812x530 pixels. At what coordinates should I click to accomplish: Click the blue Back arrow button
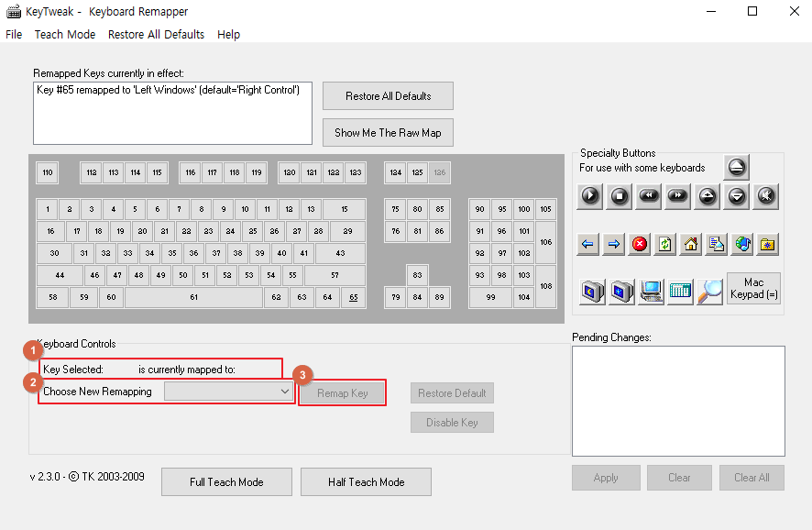tap(587, 244)
